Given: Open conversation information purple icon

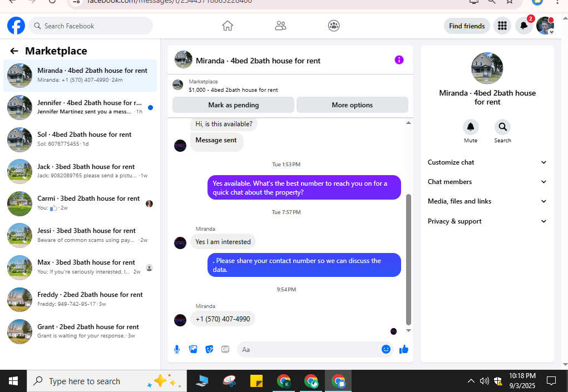Looking at the screenshot, I should coord(399,60).
